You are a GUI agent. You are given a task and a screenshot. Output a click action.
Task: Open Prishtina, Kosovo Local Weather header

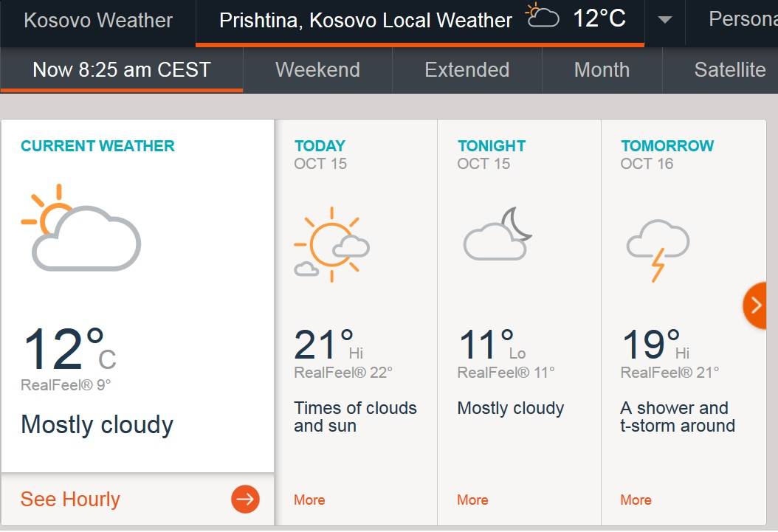click(x=365, y=21)
